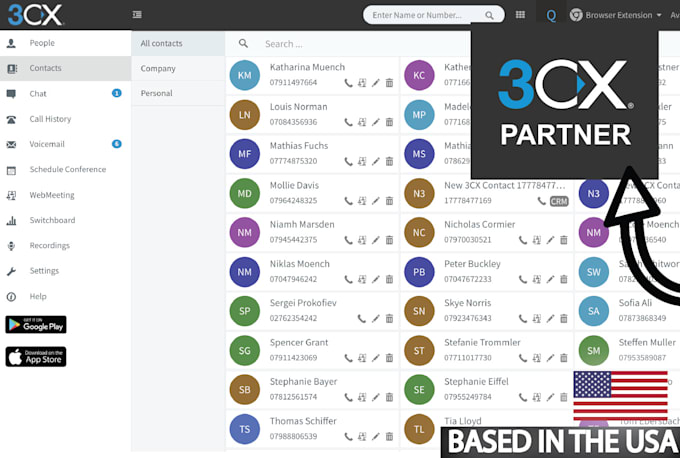680x458 pixels.
Task: Edit the Sergei Prokofiev contact
Action: (376, 319)
